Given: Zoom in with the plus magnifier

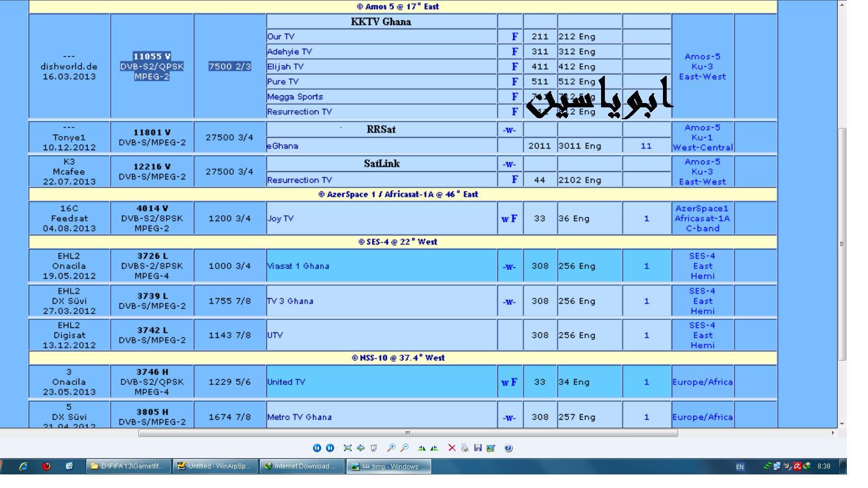Looking at the screenshot, I should point(391,448).
